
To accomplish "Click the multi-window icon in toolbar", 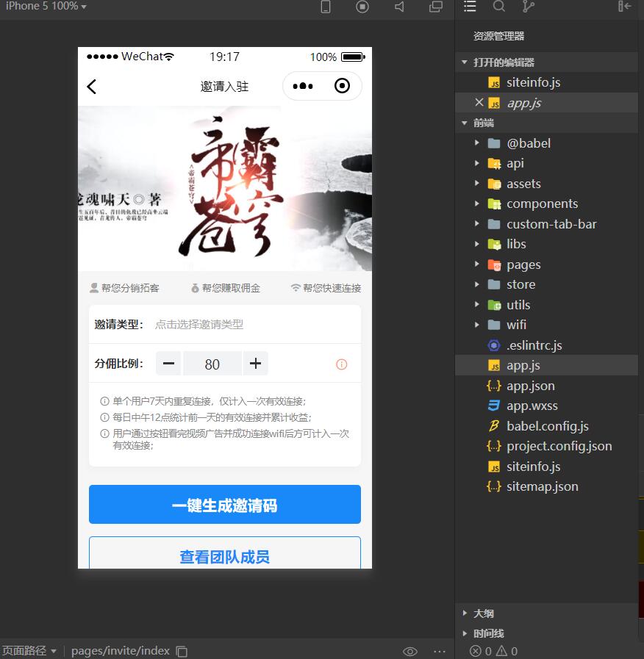I will 435,7.
